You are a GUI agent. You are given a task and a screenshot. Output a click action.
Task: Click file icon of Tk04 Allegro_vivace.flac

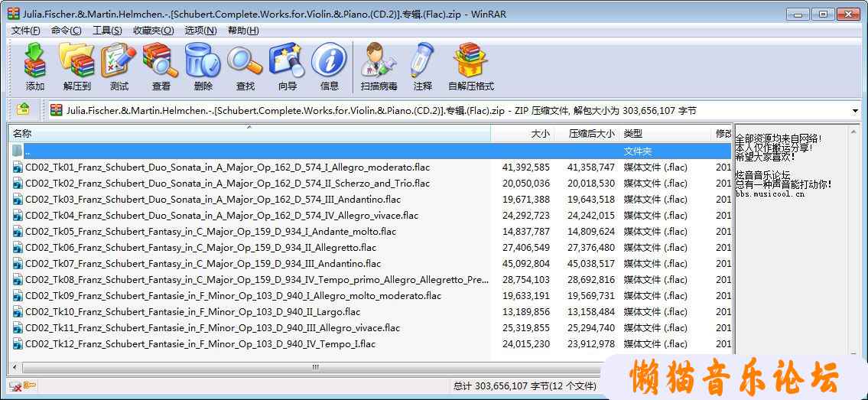point(18,215)
